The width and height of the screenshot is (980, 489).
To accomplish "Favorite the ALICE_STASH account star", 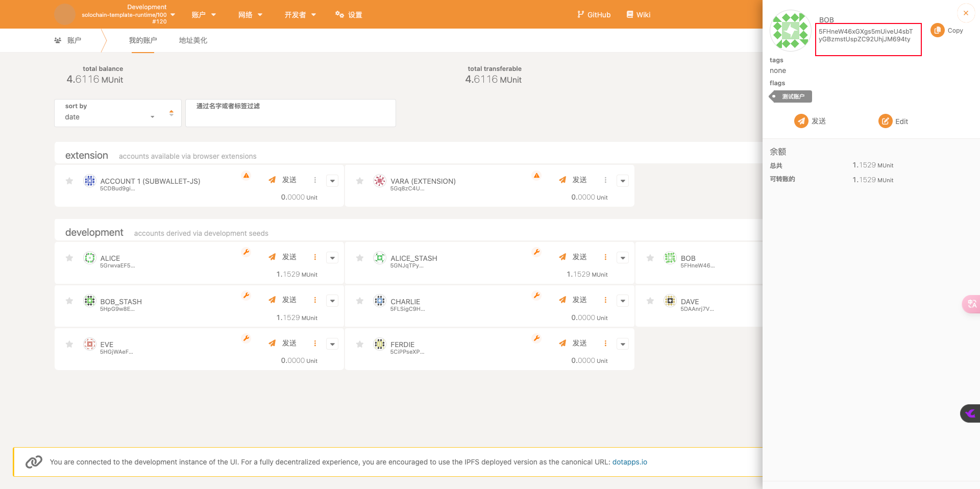I will [360, 258].
